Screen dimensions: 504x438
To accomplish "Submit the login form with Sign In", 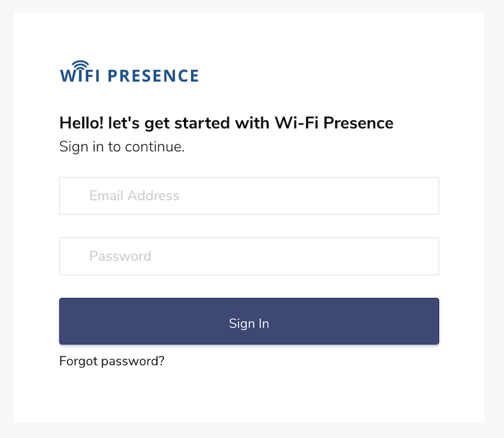I will tap(249, 321).
